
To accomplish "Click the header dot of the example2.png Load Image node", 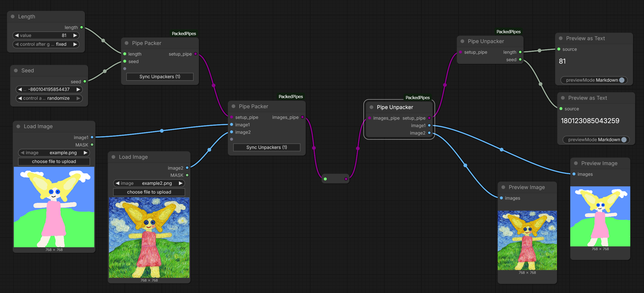I will pos(113,157).
